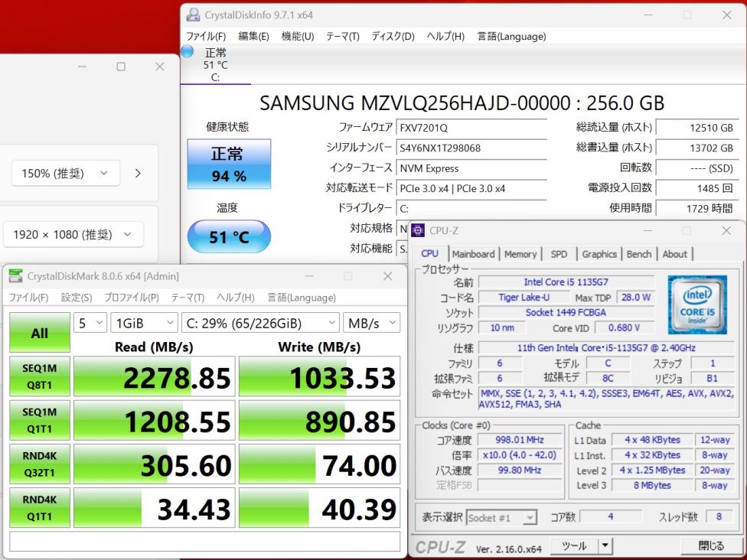Click the 正常 94% health status indicator
This screenshot has width=747, height=560.
click(x=229, y=164)
